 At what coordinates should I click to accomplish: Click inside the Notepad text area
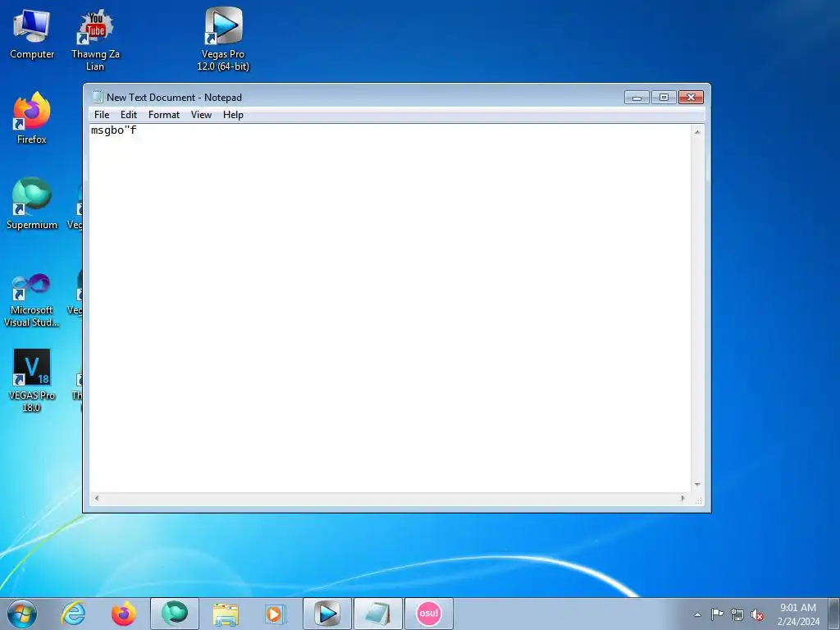click(390, 308)
